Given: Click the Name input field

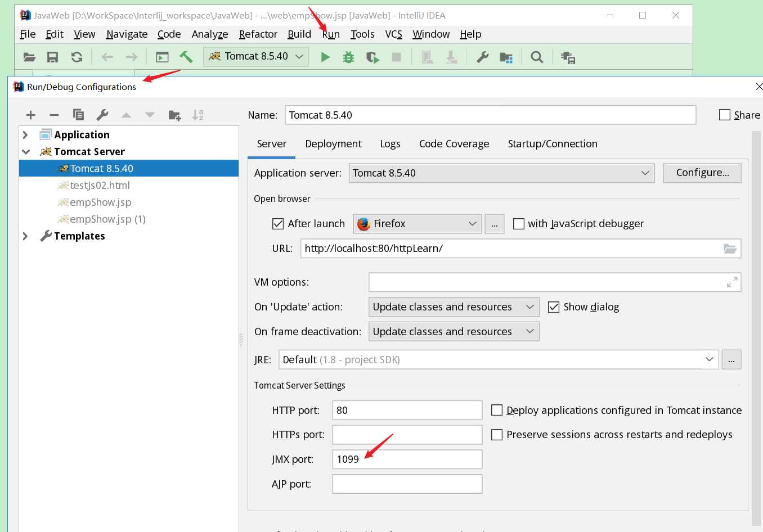Looking at the screenshot, I should click(x=491, y=115).
